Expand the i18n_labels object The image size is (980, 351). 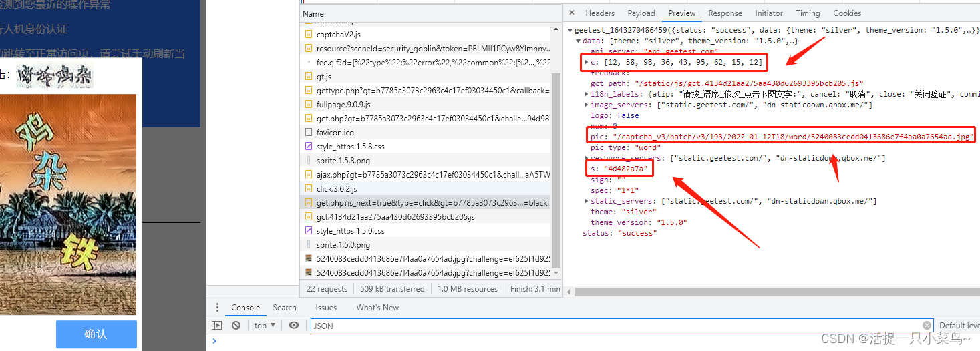coord(587,94)
